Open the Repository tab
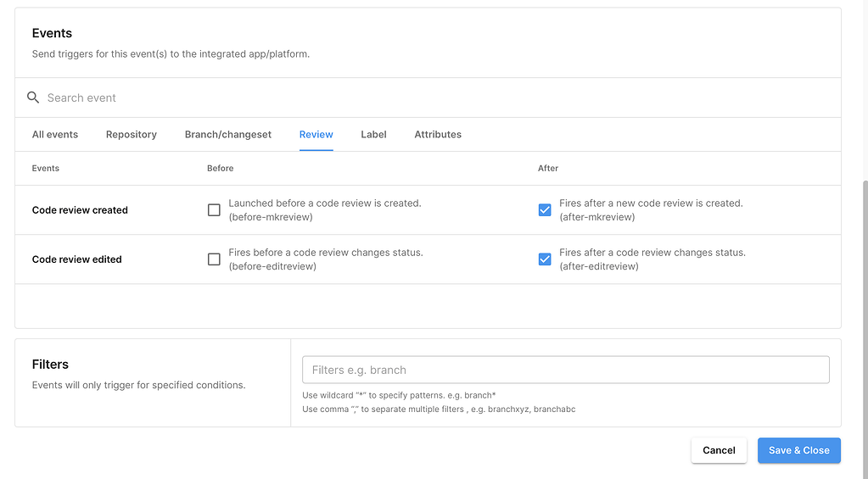 coord(132,135)
